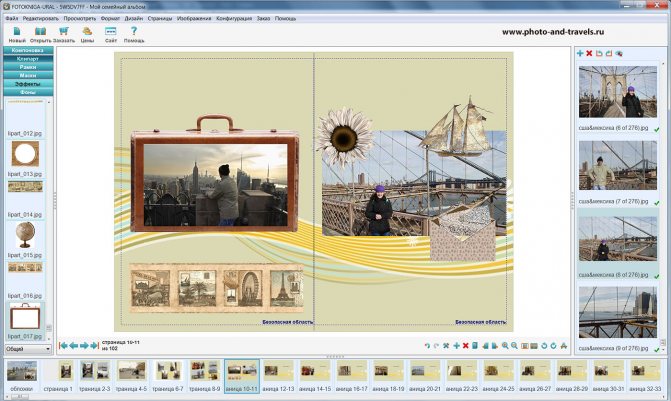Expand the Фоны panel section
The height and width of the screenshot is (401, 671).
27,93
